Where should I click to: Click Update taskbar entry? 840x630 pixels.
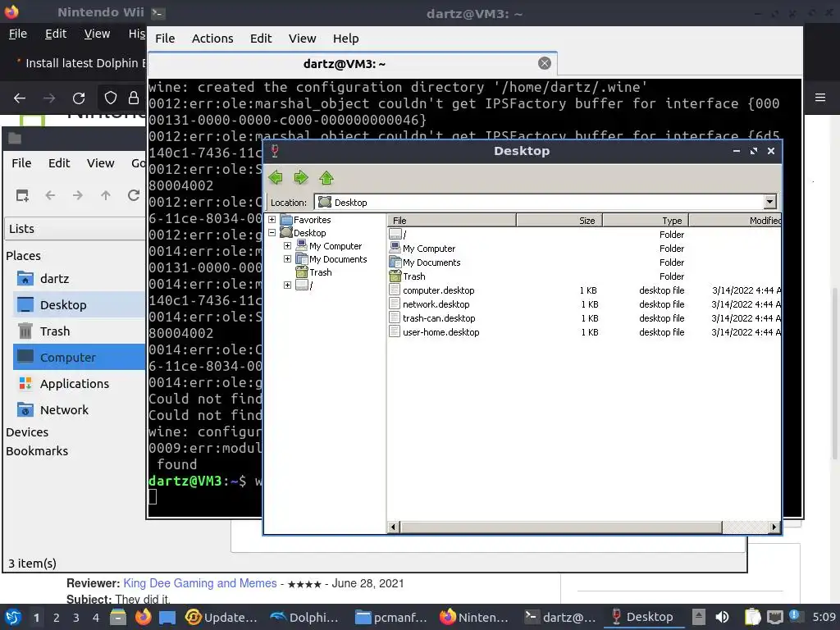tap(221, 618)
